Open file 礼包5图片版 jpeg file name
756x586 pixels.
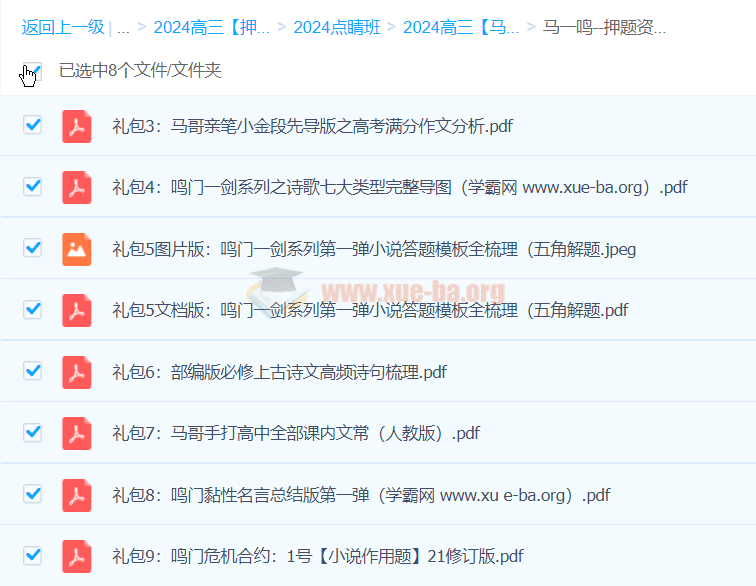click(x=374, y=249)
